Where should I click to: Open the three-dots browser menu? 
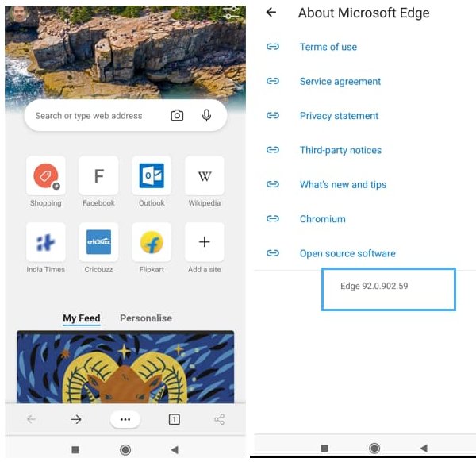click(x=125, y=419)
